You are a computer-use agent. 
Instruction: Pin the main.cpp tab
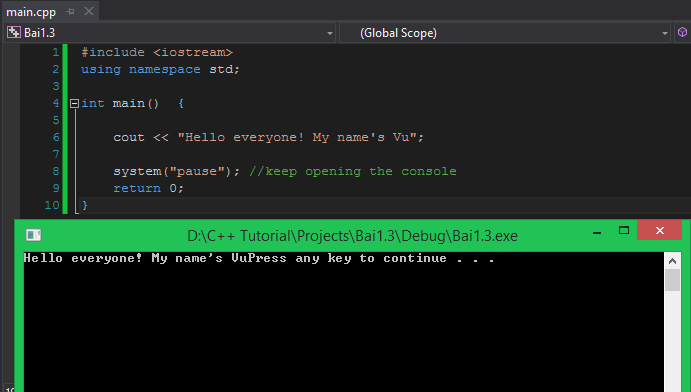pos(71,11)
